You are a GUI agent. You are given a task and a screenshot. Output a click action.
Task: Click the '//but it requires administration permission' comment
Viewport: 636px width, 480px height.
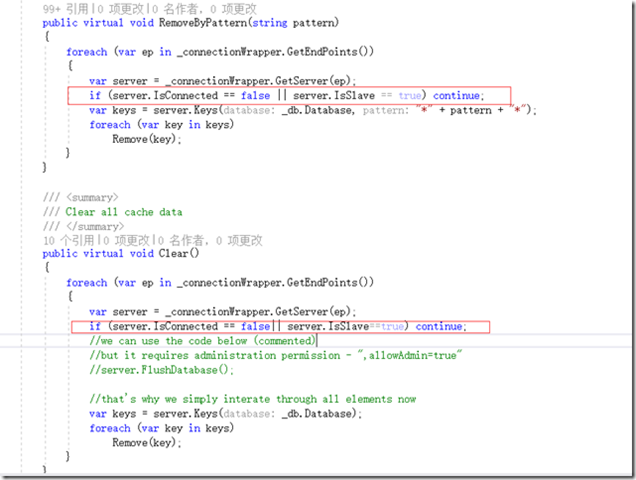(276, 356)
